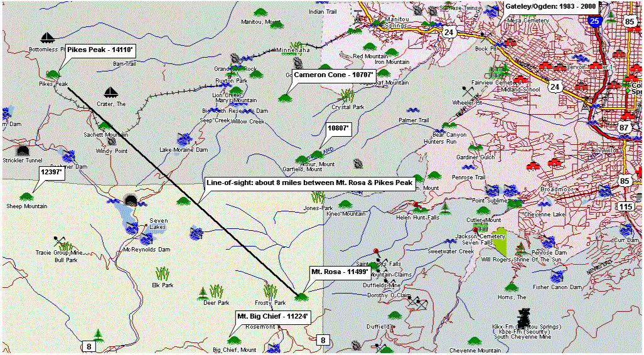Screen dimensions: 644x355
Task: Click the Pikes Peak - 14110' callout
Action: pyautogui.click(x=100, y=50)
